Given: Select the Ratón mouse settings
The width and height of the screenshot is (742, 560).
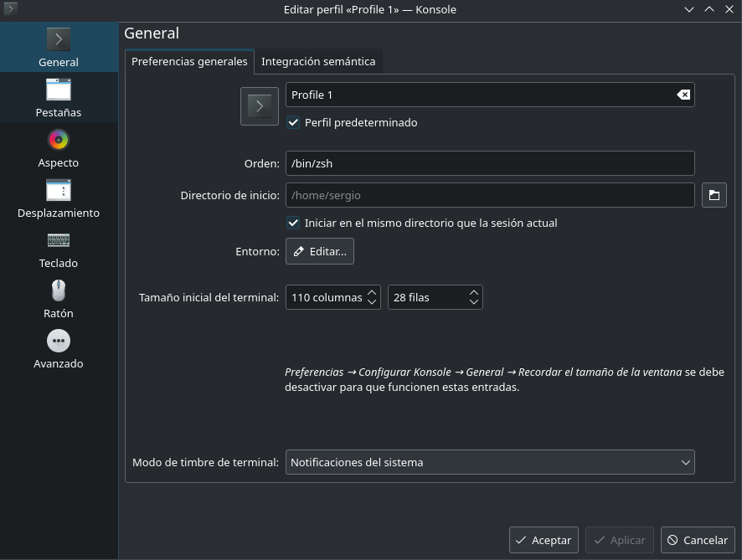Looking at the screenshot, I should point(59,299).
